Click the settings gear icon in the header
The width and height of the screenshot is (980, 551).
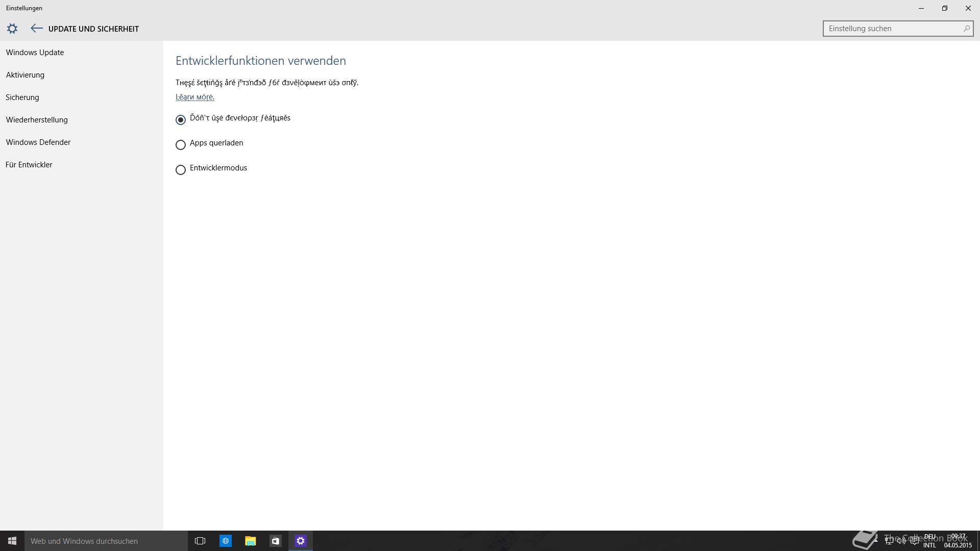pyautogui.click(x=12, y=29)
